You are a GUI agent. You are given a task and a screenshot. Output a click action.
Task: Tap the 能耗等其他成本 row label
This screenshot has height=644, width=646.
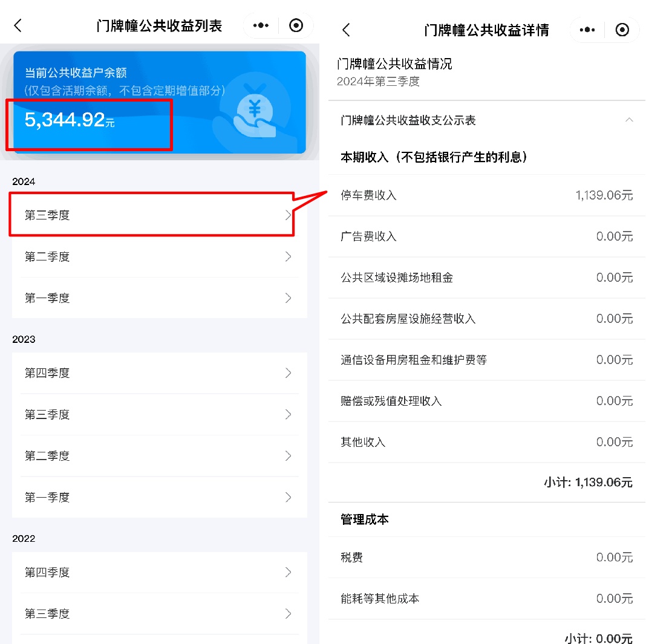[380, 599]
